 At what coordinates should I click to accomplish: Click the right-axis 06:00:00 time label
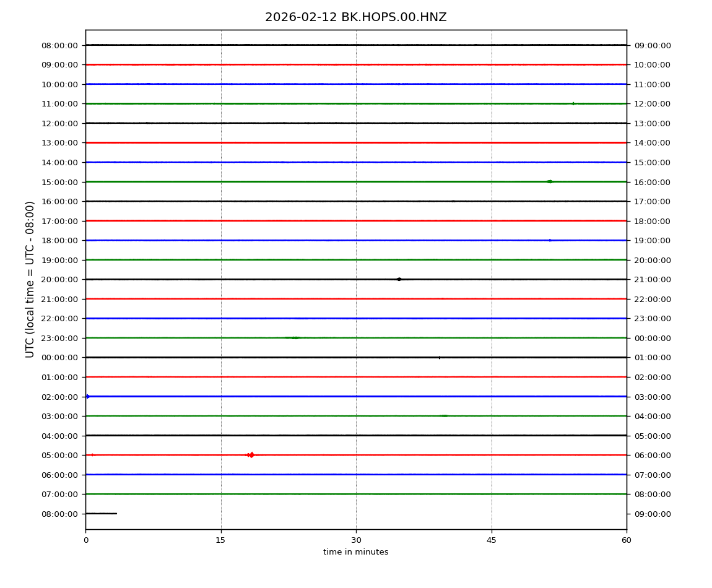(x=652, y=455)
